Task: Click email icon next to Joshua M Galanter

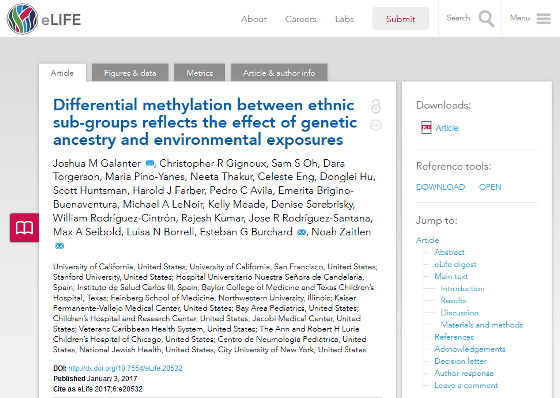Action: tap(150, 164)
